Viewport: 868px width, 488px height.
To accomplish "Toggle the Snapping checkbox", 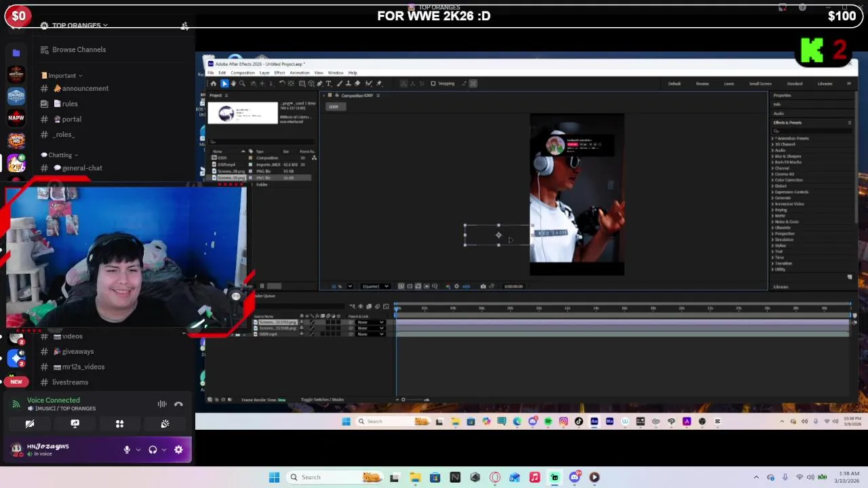I will tap(433, 83).
